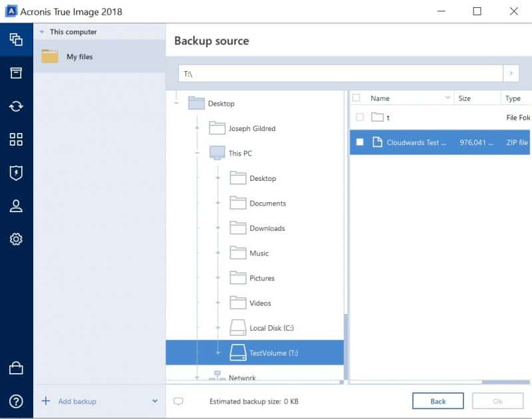Open the Archive section icon
The image size is (532, 419).
pos(16,72)
